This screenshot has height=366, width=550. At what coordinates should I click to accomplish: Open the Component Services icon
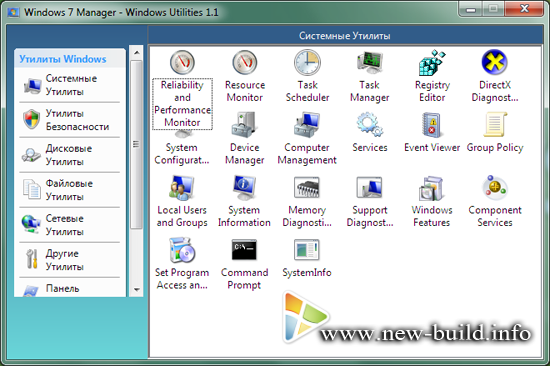(494, 187)
